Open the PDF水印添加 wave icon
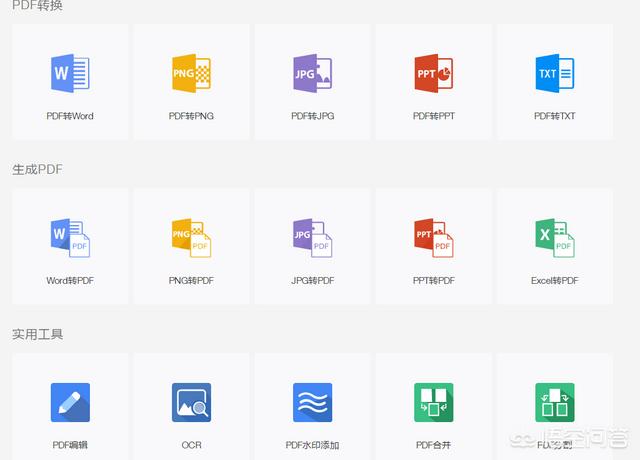The height and width of the screenshot is (460, 640). 313,402
